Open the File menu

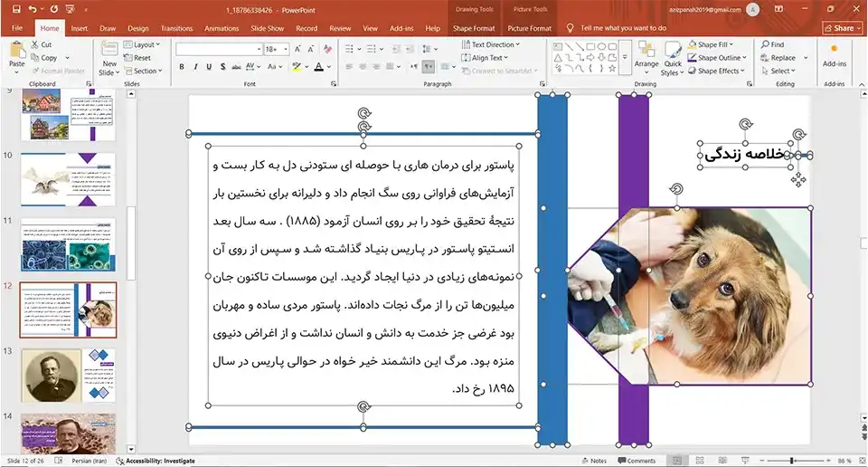pos(17,28)
